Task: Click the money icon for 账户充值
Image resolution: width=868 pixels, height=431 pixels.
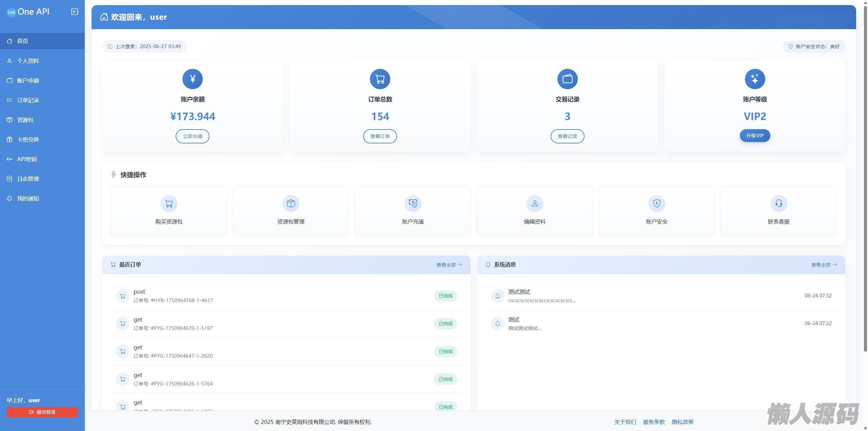Action: click(x=413, y=203)
